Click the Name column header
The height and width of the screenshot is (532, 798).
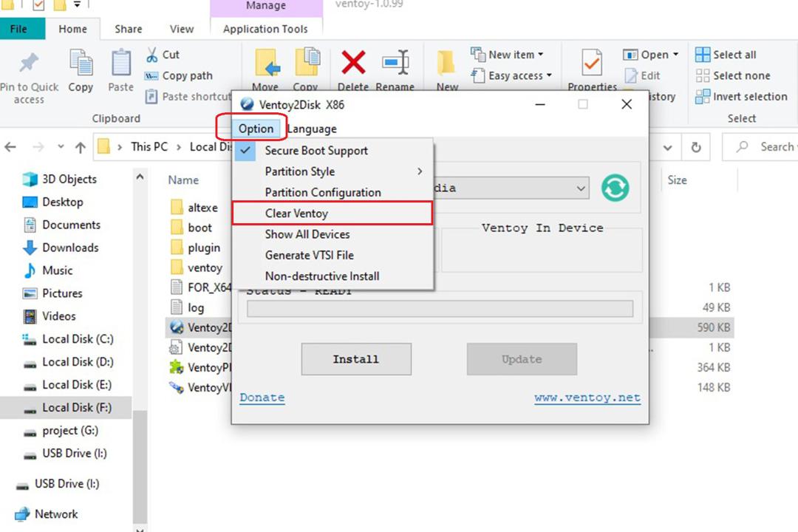pyautogui.click(x=183, y=180)
